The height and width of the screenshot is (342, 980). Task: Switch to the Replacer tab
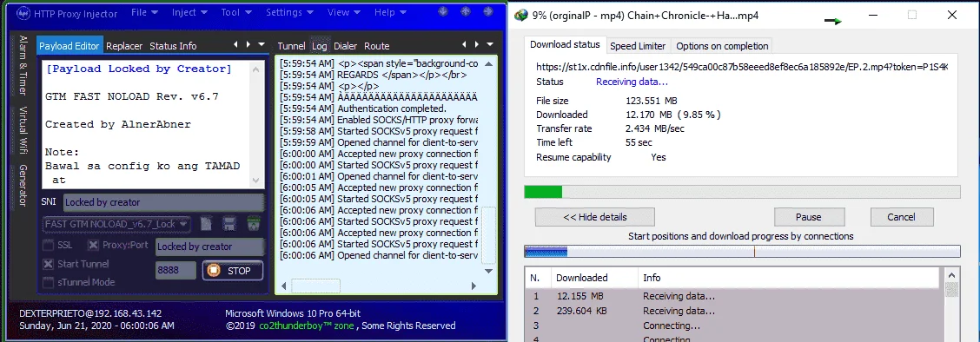click(x=124, y=45)
